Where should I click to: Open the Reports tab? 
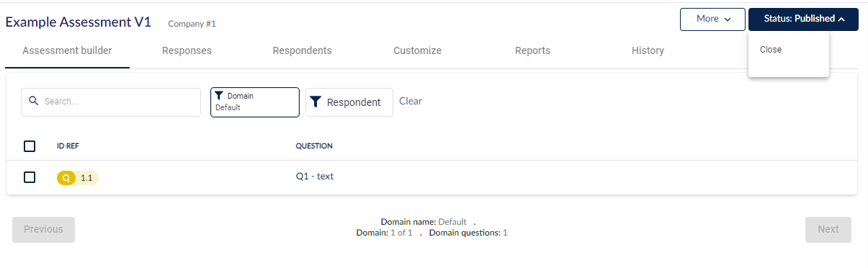click(x=532, y=50)
